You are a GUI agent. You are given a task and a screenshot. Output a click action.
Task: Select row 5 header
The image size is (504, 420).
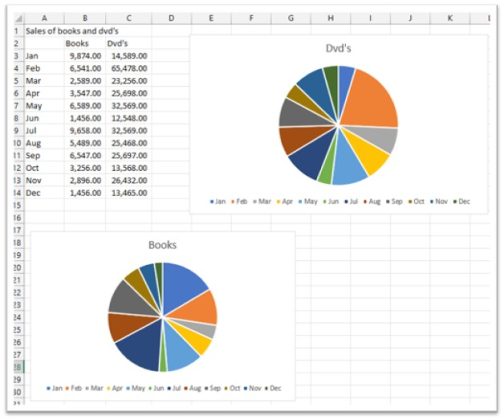(17, 81)
